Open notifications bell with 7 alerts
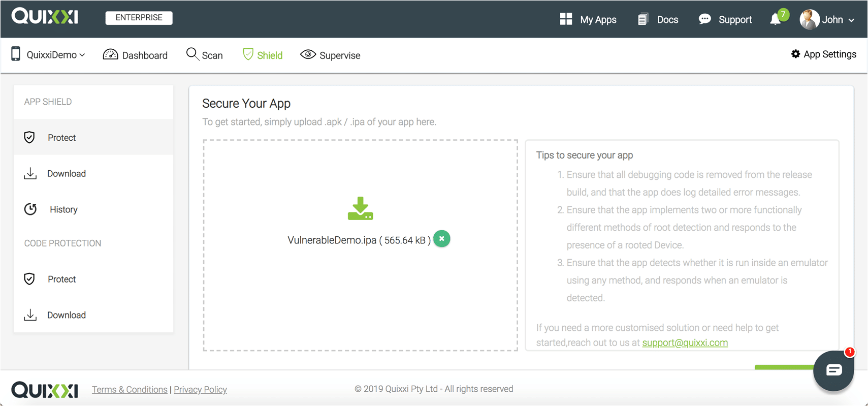The image size is (868, 406). (776, 19)
